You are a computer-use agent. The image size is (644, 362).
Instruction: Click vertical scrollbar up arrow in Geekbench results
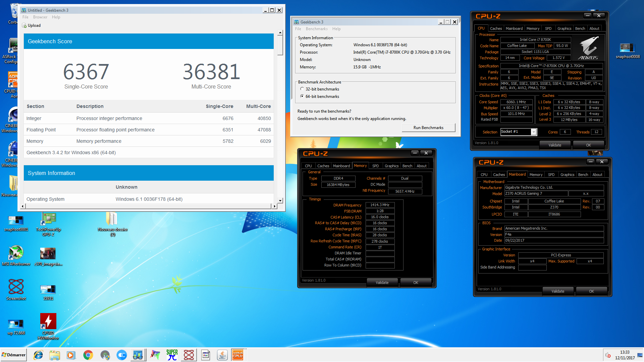coord(280,33)
